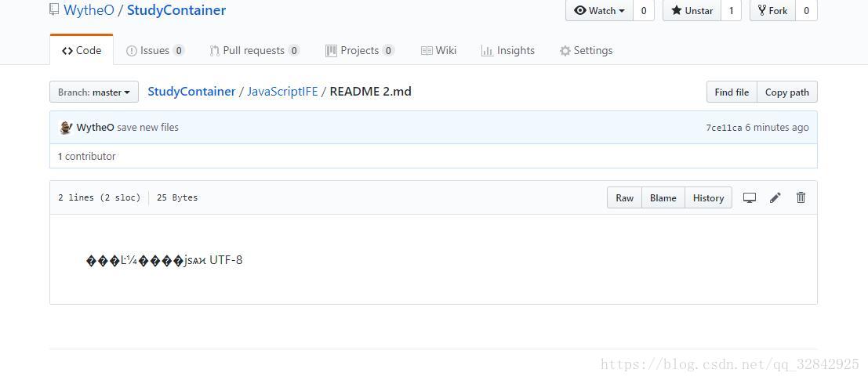Screen dimensions: 868x380
Task: Switch to the Issues tab
Action: tap(155, 50)
